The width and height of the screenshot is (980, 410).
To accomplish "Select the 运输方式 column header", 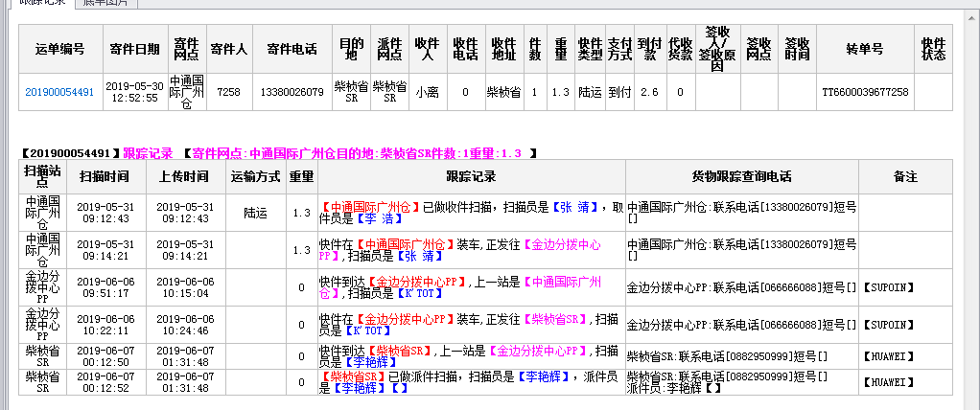I will click(x=255, y=176).
